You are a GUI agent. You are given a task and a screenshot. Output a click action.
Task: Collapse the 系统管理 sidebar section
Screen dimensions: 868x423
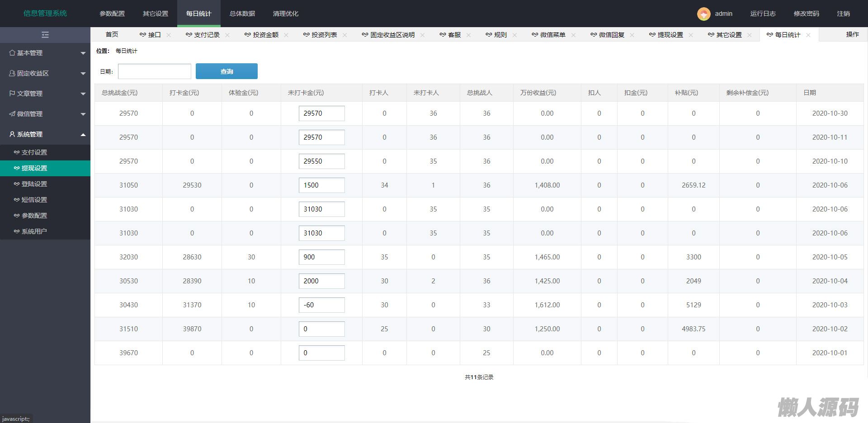point(45,134)
